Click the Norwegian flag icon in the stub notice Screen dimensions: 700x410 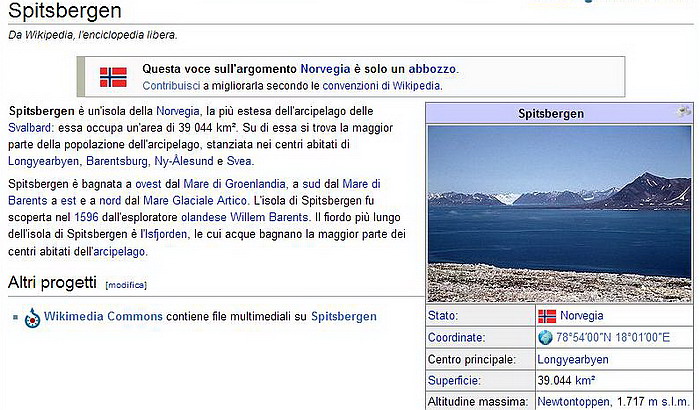pyautogui.click(x=113, y=77)
